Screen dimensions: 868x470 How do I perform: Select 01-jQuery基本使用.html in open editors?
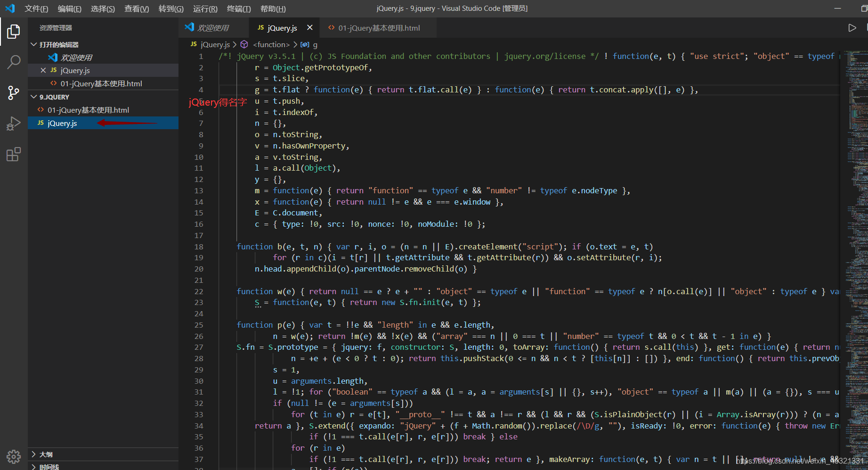point(103,83)
